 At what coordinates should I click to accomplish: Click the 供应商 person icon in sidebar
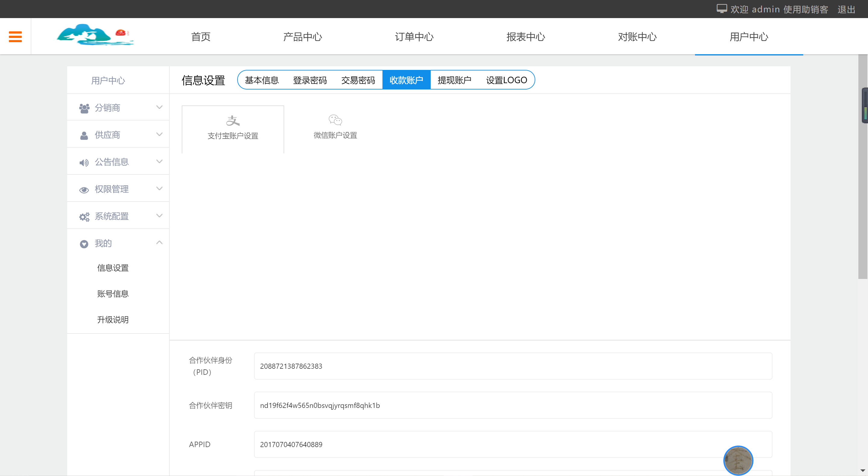click(x=84, y=134)
